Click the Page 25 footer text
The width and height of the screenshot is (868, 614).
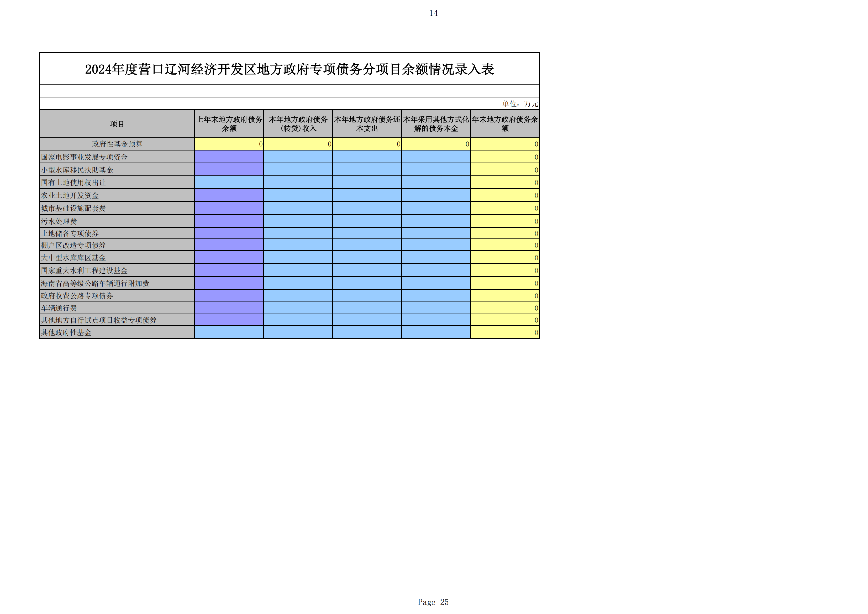pyautogui.click(x=433, y=602)
